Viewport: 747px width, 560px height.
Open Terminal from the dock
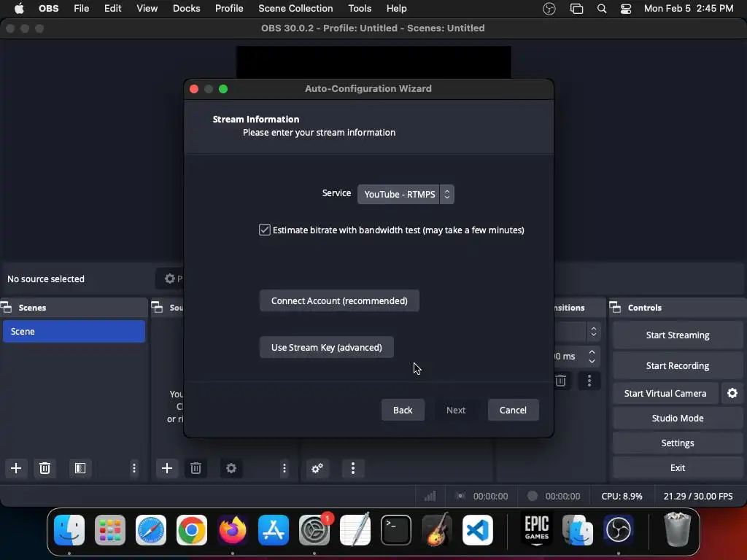[x=396, y=530]
